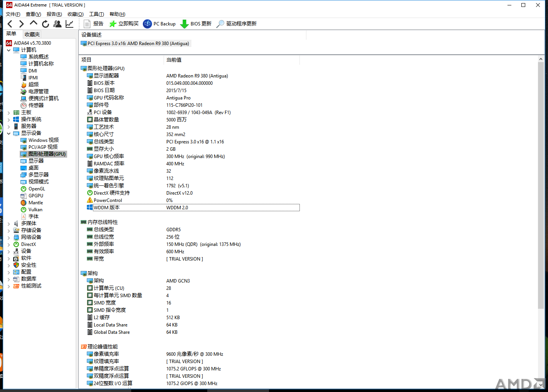
Task: Open the 帮助(H) menu
Action: point(117,14)
